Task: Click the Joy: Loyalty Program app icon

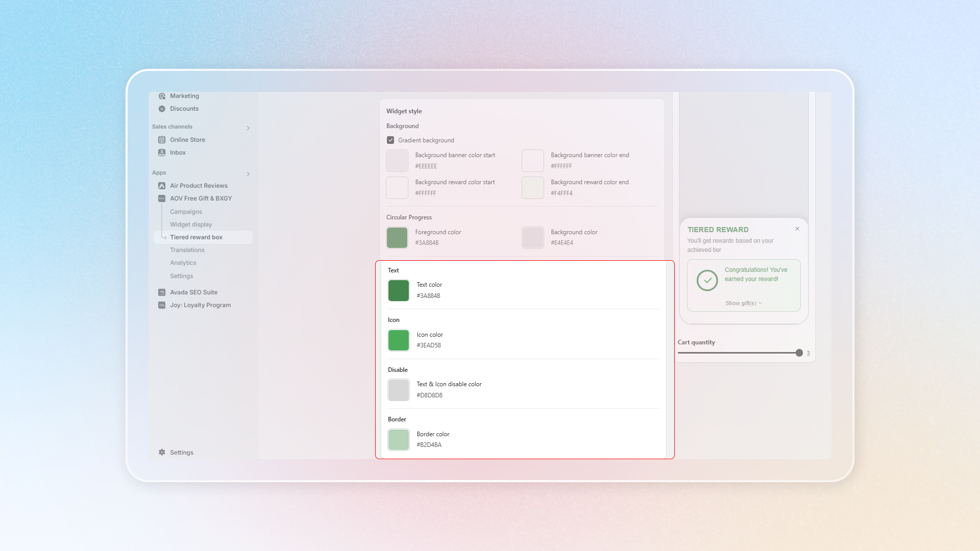Action: click(x=162, y=305)
